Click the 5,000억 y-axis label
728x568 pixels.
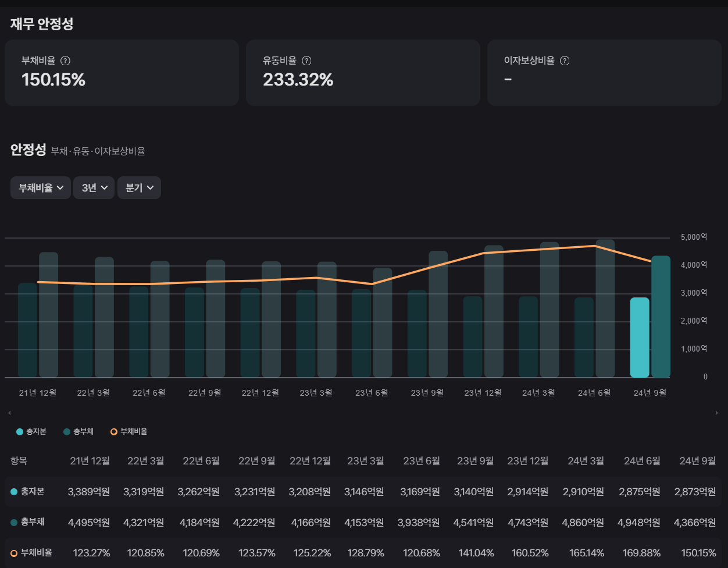coord(693,237)
